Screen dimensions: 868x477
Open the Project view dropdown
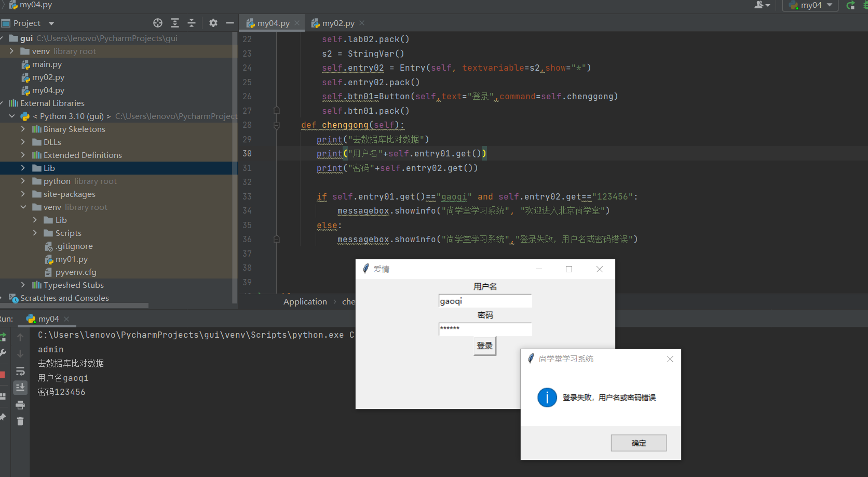(x=51, y=23)
